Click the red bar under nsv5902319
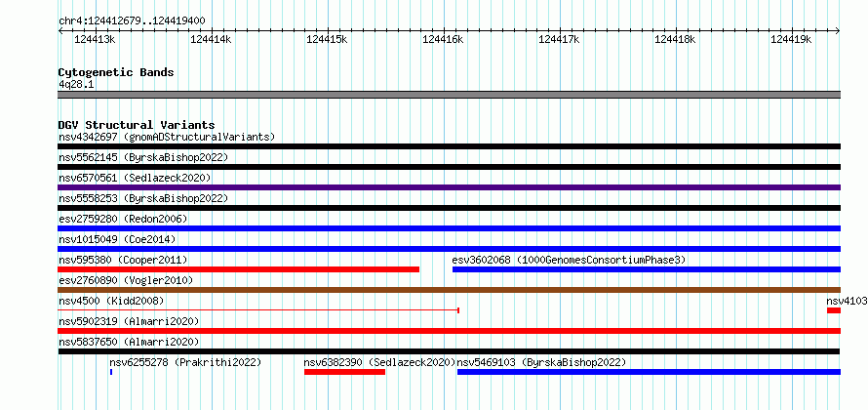 pos(449,331)
